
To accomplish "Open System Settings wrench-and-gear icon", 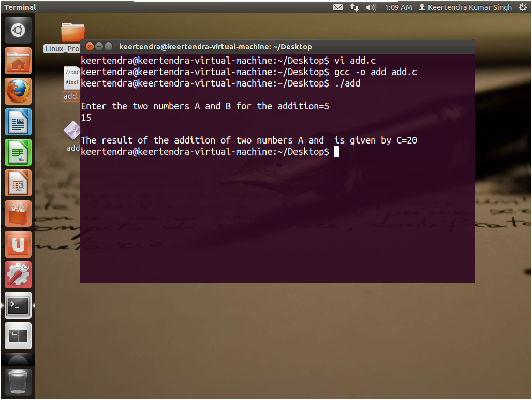I will pos(18,275).
